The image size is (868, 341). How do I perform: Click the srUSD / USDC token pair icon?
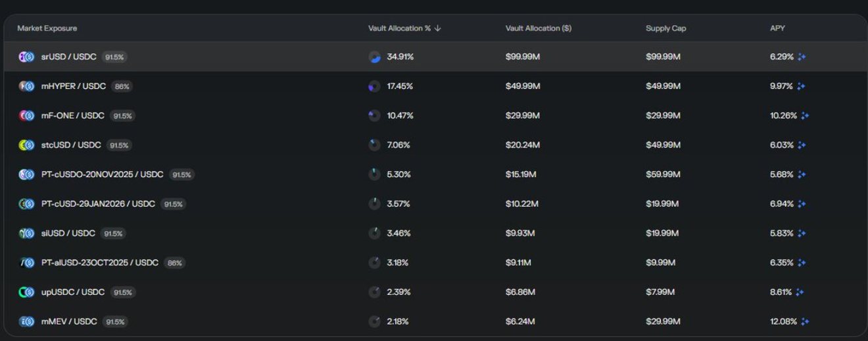tap(26, 57)
